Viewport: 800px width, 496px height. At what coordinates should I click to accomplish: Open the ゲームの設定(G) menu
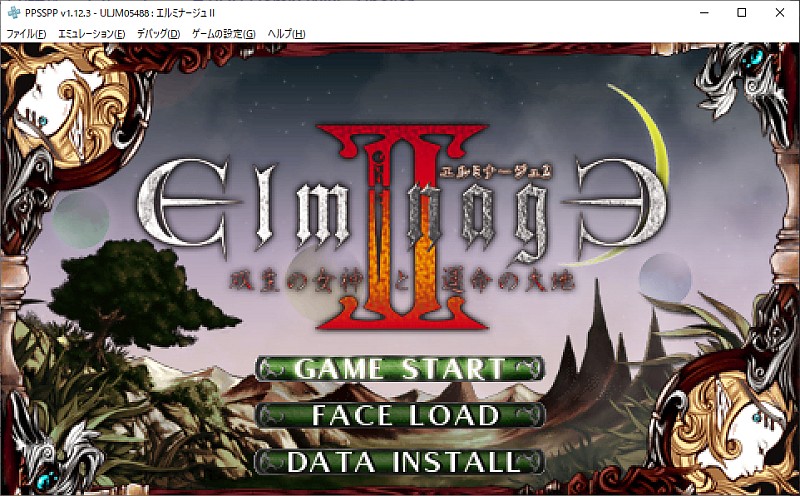(x=223, y=34)
